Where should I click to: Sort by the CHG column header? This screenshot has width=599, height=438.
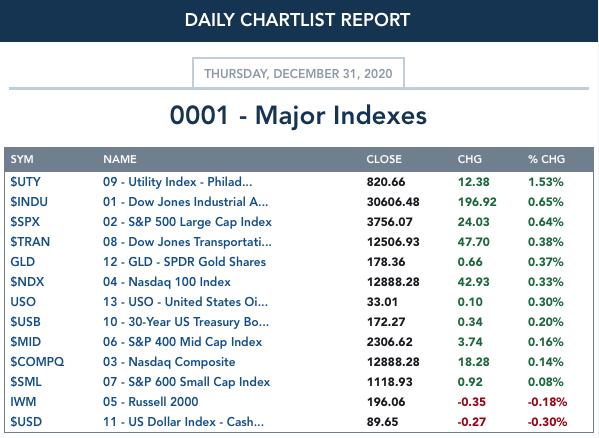point(469,159)
